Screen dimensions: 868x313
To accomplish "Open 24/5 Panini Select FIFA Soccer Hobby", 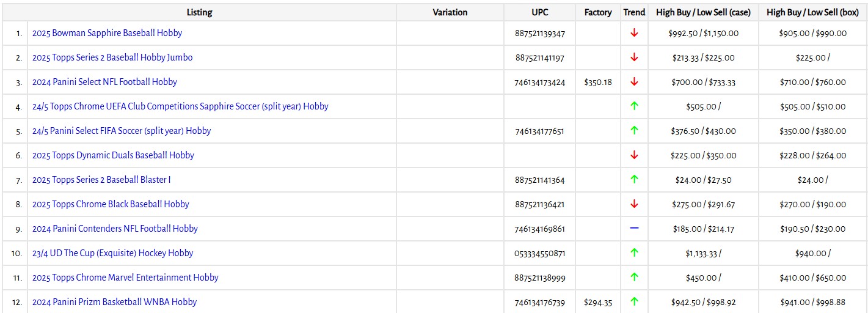I will 122,131.
